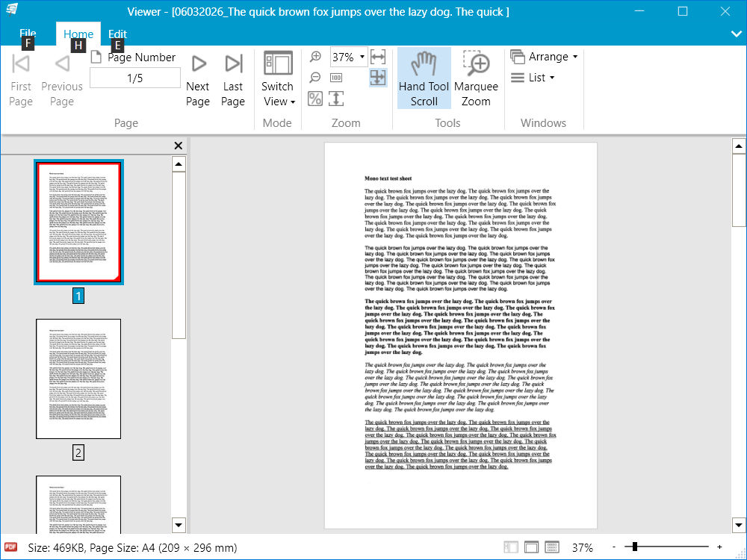Click the zoom in magnifier icon

coord(315,57)
